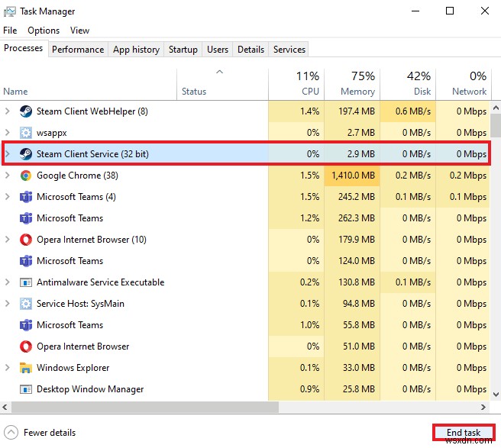
Task: Click the Antimalware Service Executable icon
Action: (x=25, y=282)
